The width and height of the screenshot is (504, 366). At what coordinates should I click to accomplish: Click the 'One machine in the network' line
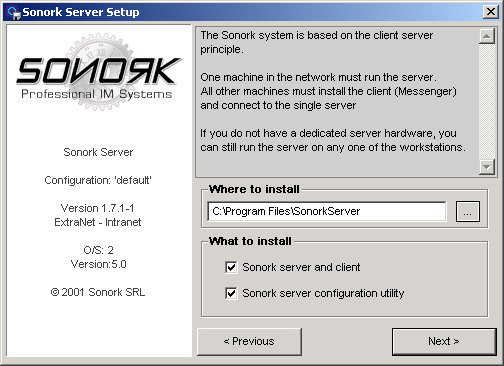(318, 77)
